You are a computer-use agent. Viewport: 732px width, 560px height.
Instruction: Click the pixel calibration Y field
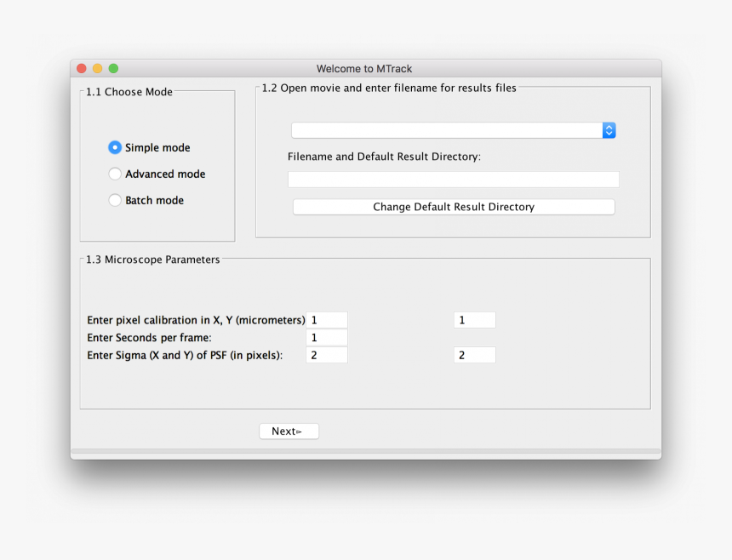coord(474,319)
